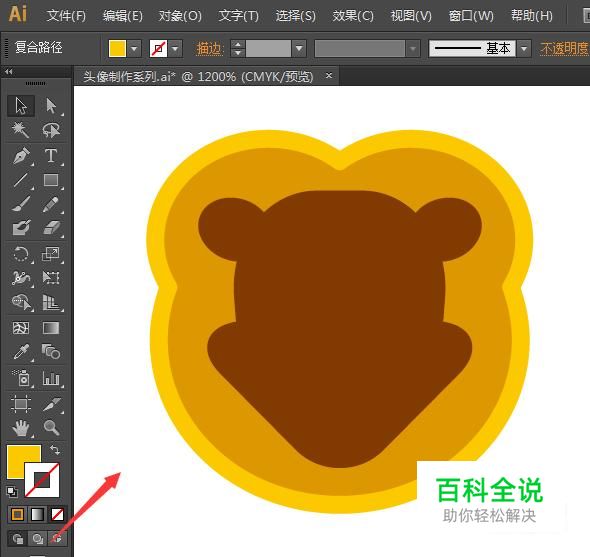590x557 pixels.
Task: Select the Line Segment tool
Action: tap(21, 180)
